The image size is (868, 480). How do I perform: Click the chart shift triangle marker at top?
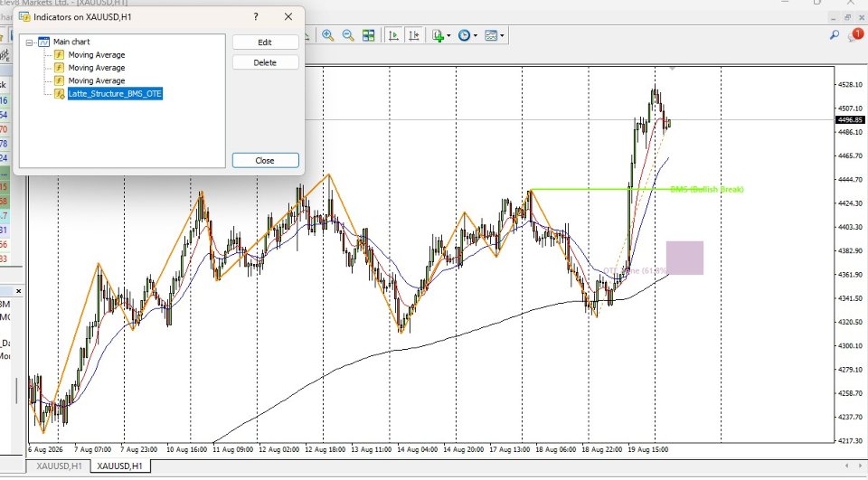tap(672, 69)
